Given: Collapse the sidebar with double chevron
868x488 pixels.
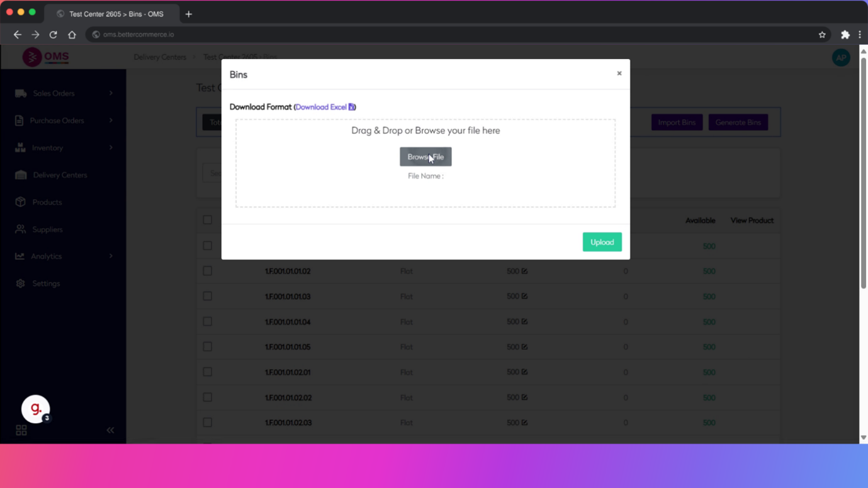Looking at the screenshot, I should point(110,430).
